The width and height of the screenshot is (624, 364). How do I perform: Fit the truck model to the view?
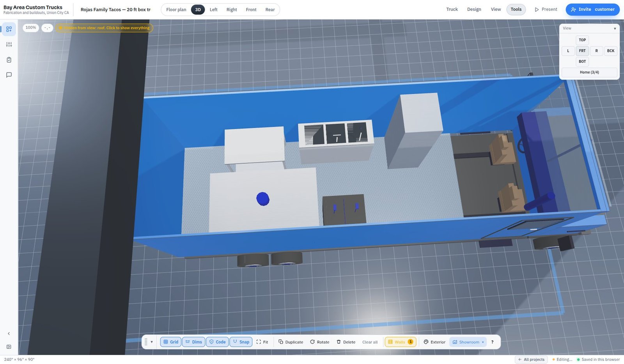262,342
